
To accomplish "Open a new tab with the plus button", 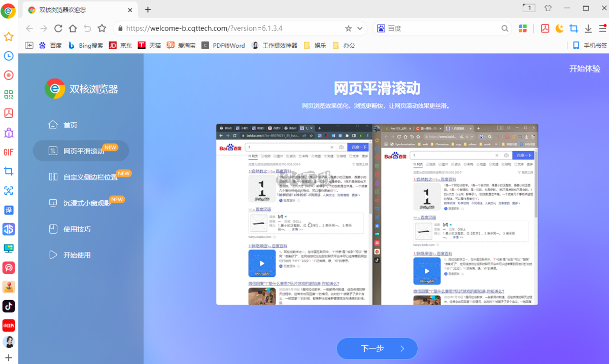I will click(147, 9).
